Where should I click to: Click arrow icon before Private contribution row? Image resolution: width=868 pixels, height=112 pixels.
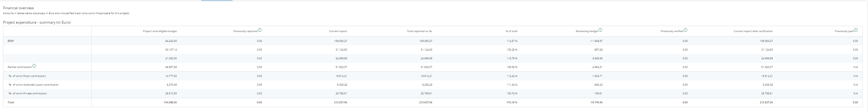(10, 93)
